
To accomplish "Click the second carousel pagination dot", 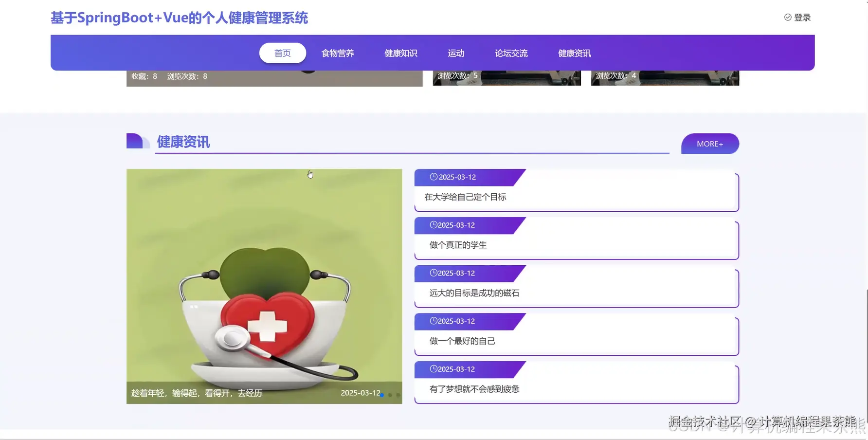I will pyautogui.click(x=391, y=395).
